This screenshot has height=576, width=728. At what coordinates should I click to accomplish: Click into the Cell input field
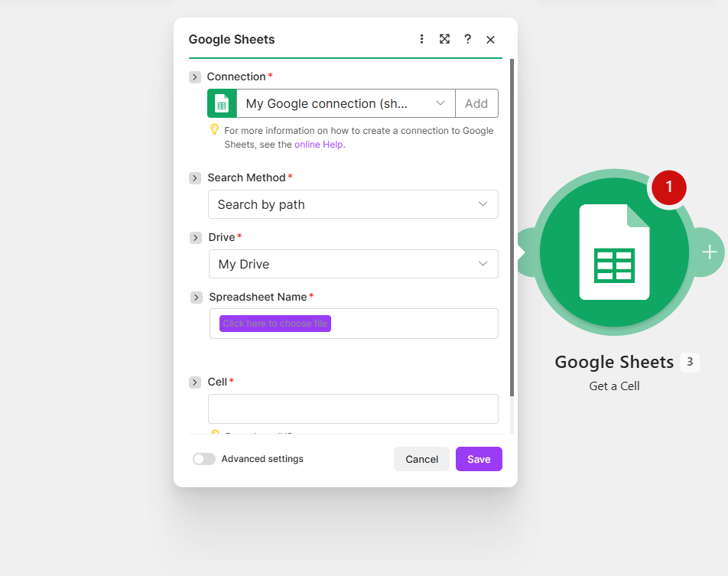[353, 408]
